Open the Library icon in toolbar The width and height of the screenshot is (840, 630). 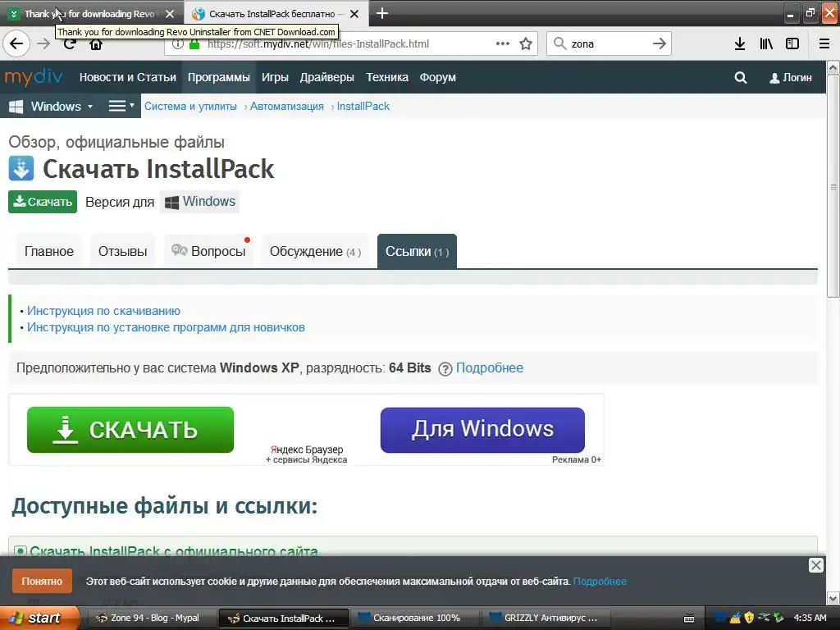pyautogui.click(x=766, y=44)
